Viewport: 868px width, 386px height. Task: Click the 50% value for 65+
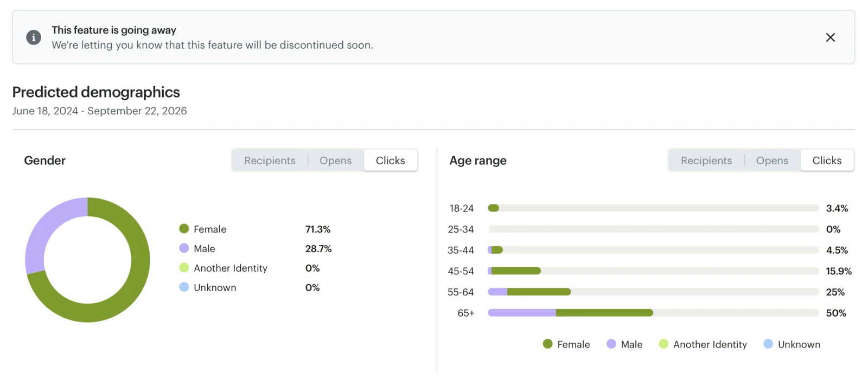coord(836,313)
